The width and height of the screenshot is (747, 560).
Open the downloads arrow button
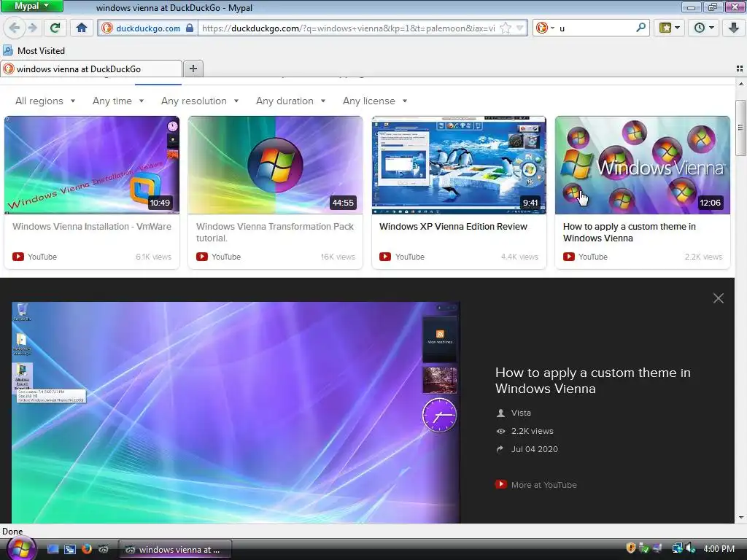point(734,28)
